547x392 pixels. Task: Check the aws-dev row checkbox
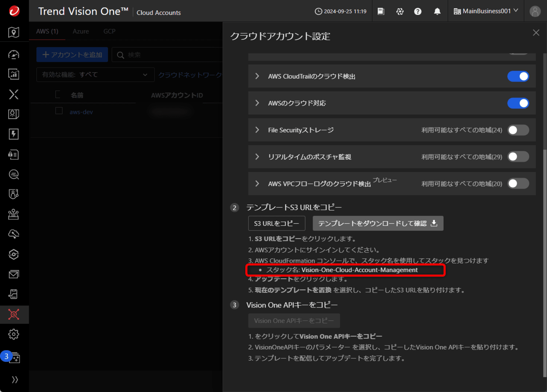[x=59, y=111]
